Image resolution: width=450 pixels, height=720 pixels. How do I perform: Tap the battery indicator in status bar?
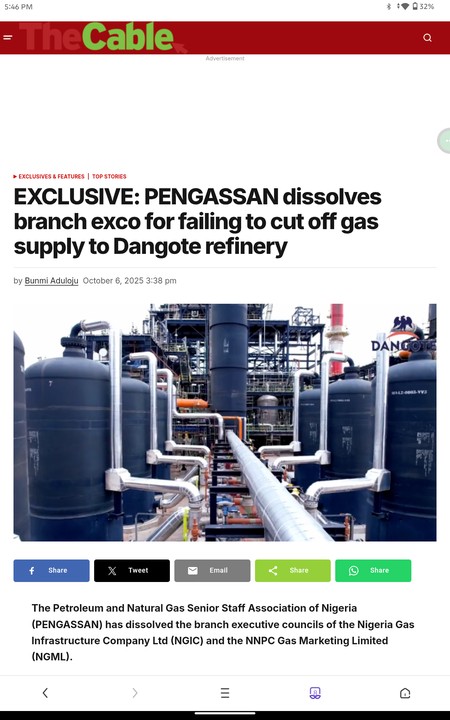coord(415,6)
